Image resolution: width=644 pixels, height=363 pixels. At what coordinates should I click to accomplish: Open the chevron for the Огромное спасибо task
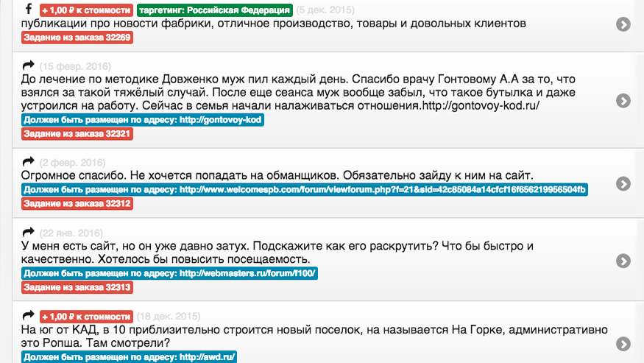(623, 184)
